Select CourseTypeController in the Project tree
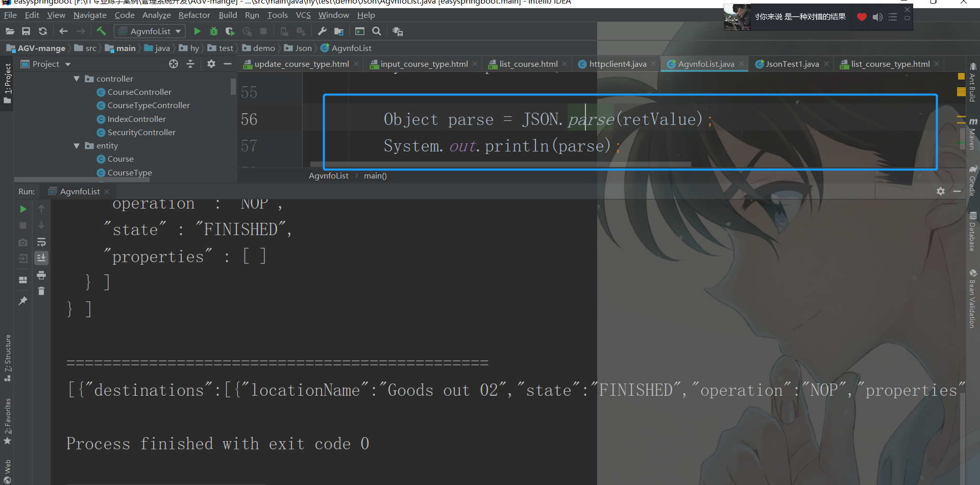 pyautogui.click(x=149, y=106)
